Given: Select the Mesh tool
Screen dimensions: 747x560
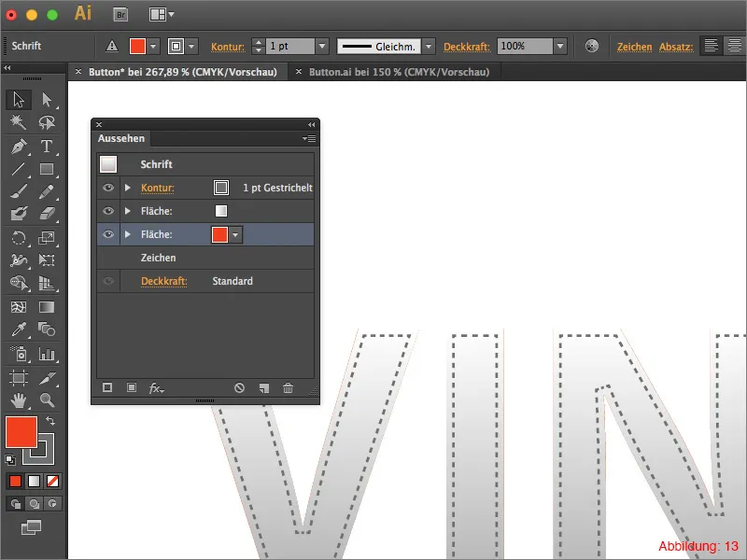Looking at the screenshot, I should 19,307.
